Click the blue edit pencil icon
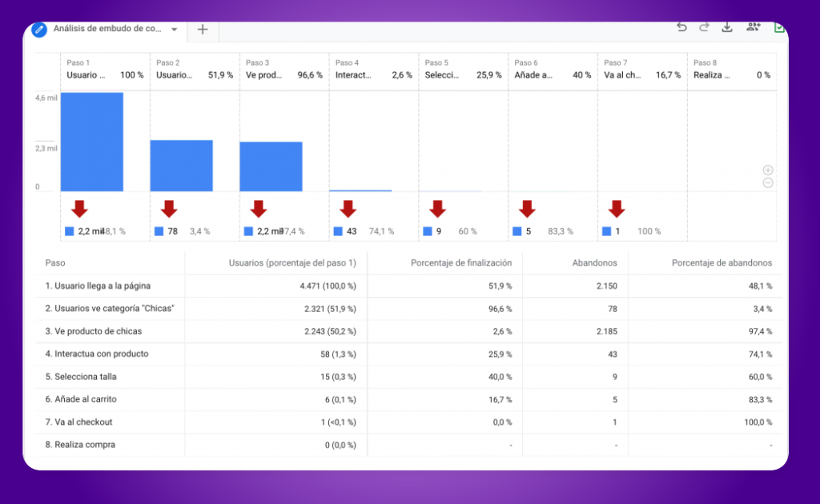This screenshot has width=820, height=504. pos(38,29)
